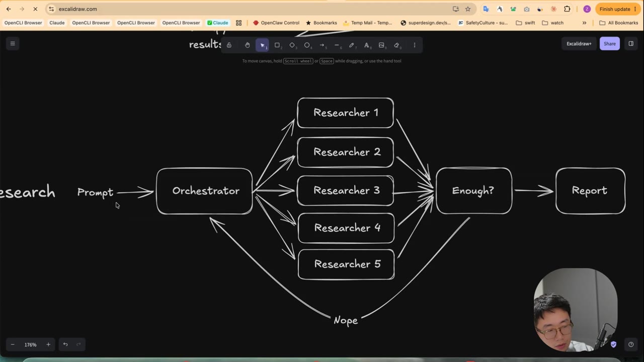Undo the last canvas action
This screenshot has width=644, height=362.
click(x=65, y=344)
